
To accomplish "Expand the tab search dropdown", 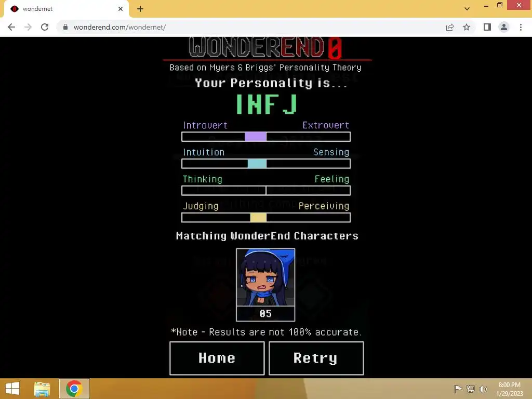I will (x=467, y=9).
